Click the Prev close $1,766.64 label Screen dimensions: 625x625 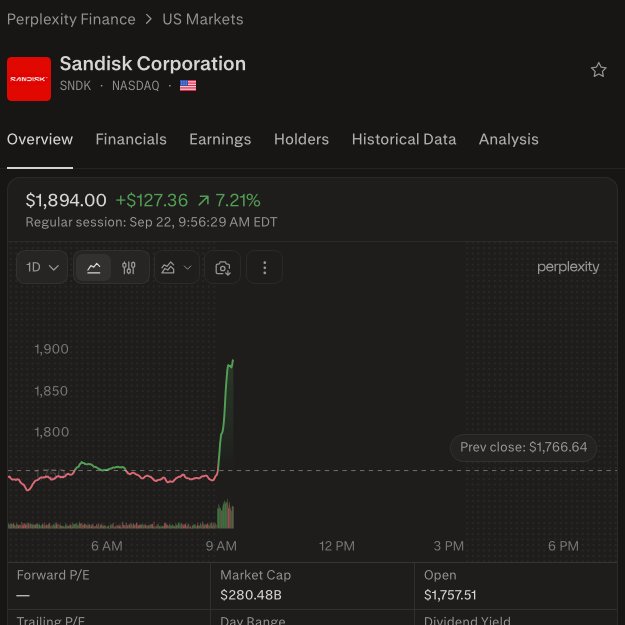[523, 447]
